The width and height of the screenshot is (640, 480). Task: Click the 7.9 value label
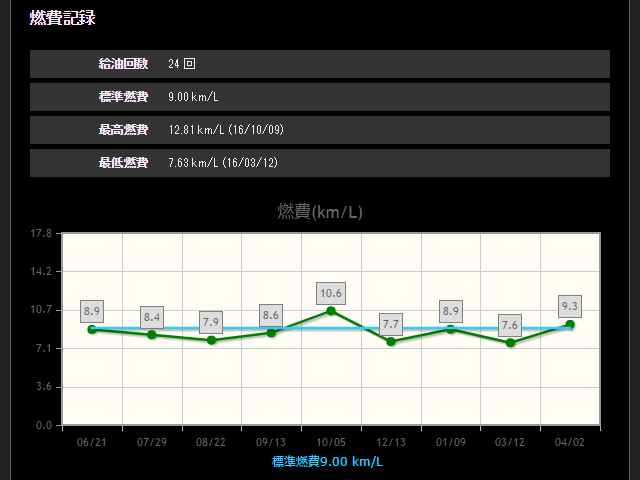211,322
